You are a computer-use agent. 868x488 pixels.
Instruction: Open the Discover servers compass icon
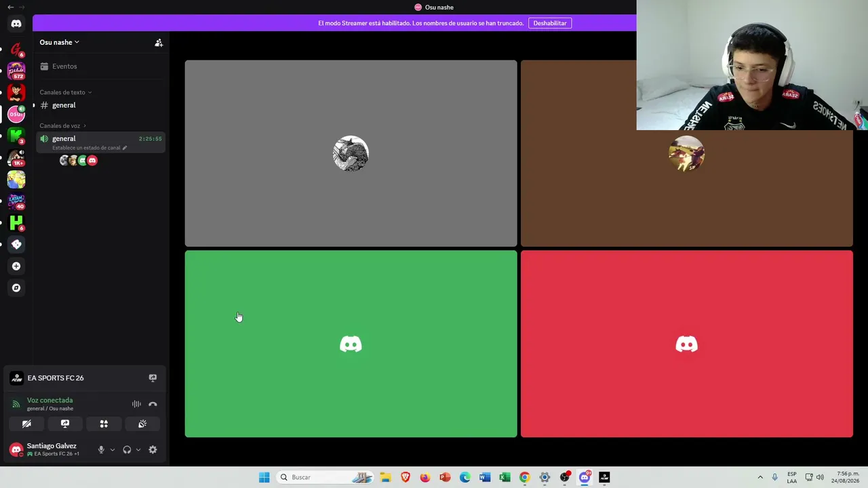(x=16, y=288)
